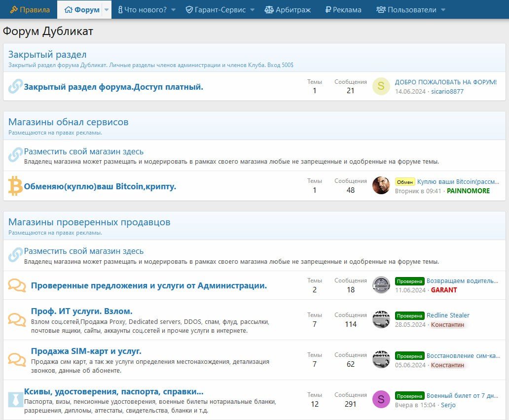
Task: Click the username GARANT in red
Action: click(x=444, y=290)
